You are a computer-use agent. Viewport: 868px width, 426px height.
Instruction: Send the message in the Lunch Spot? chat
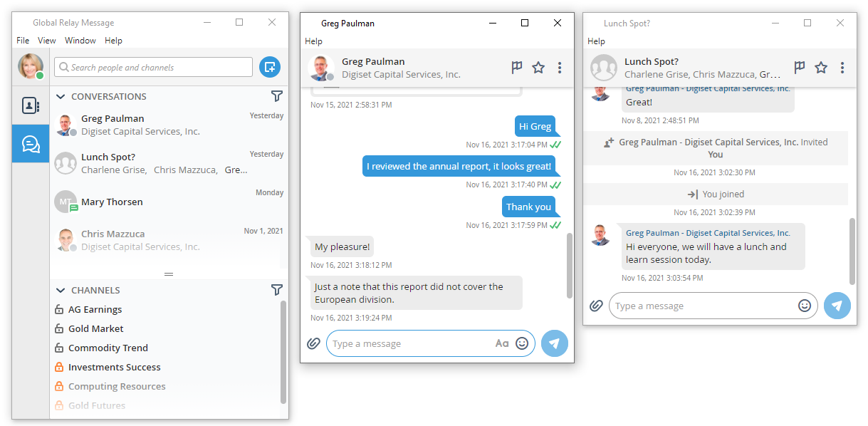coord(837,306)
